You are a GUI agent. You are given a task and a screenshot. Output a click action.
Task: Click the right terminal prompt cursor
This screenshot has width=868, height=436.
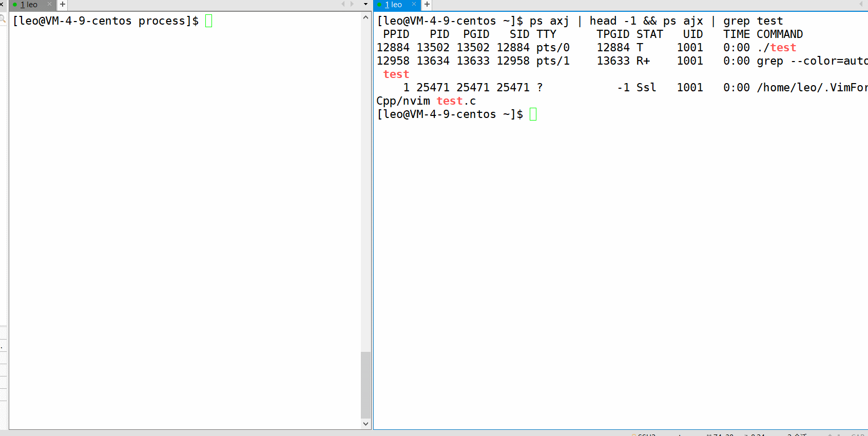pos(533,114)
